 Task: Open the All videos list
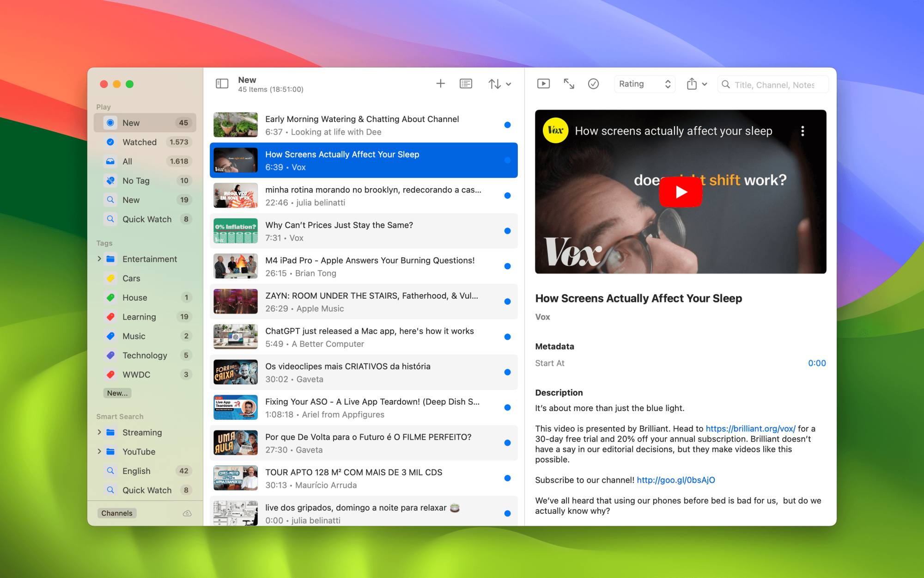click(x=145, y=161)
